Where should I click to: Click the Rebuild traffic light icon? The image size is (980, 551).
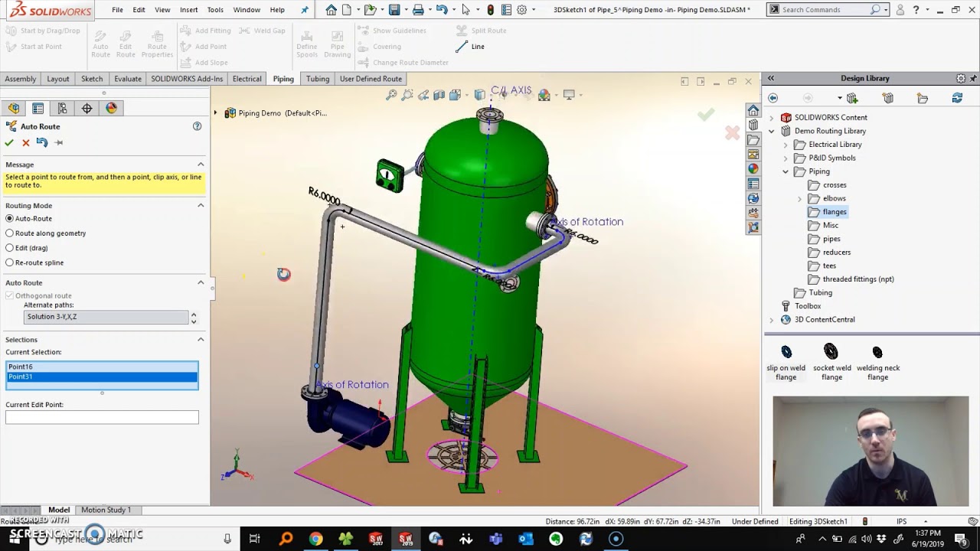(x=491, y=10)
